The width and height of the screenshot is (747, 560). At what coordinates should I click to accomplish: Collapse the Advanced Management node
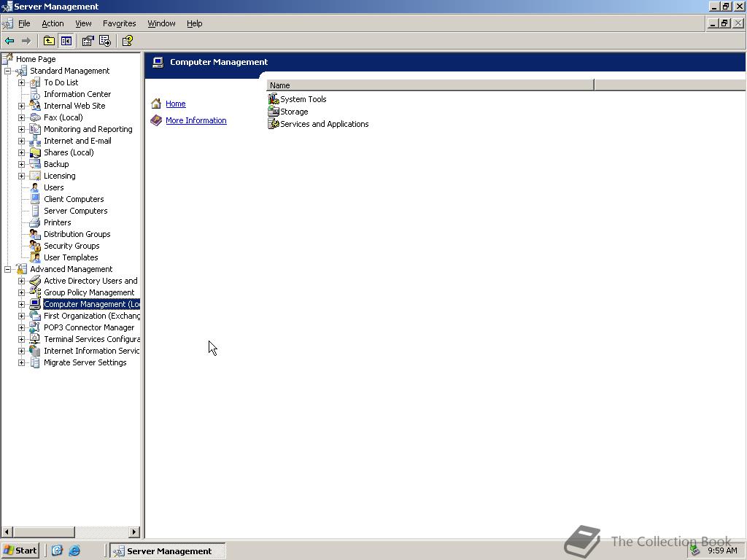7,269
